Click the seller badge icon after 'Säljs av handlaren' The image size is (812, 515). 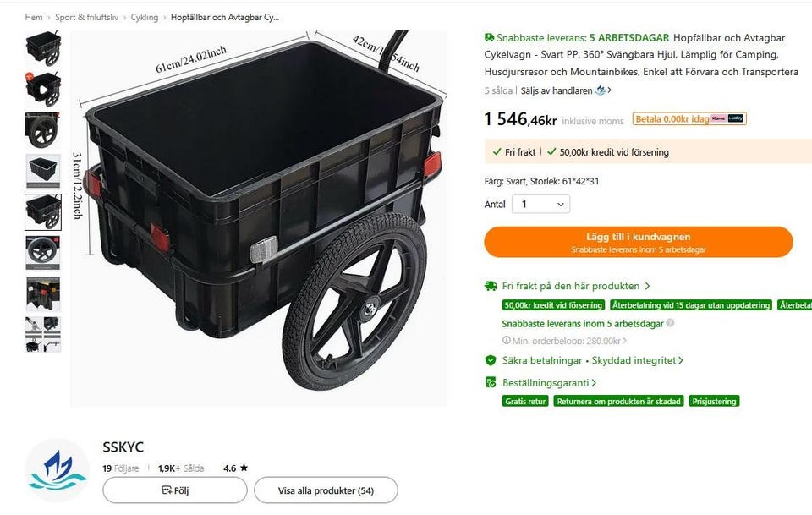601,90
